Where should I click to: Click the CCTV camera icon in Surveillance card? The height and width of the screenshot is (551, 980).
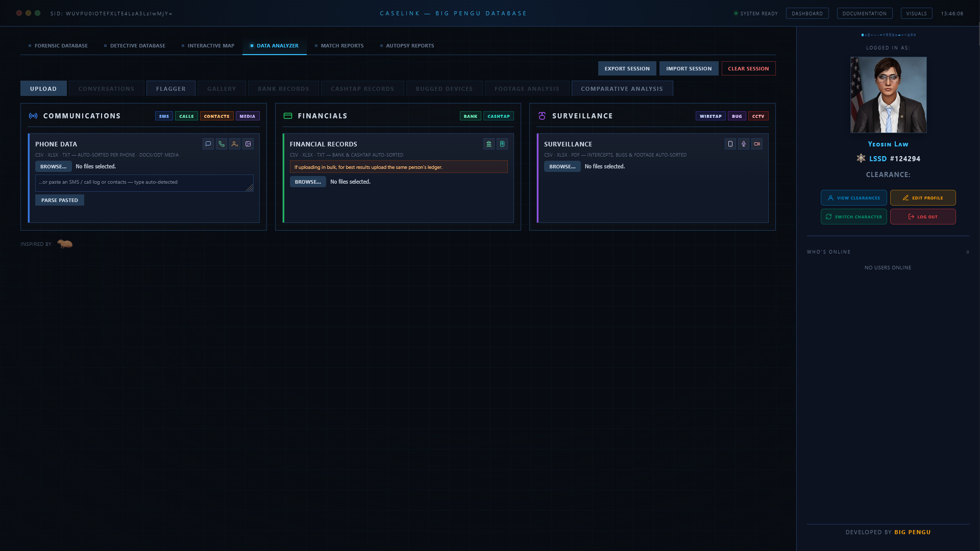click(x=757, y=144)
